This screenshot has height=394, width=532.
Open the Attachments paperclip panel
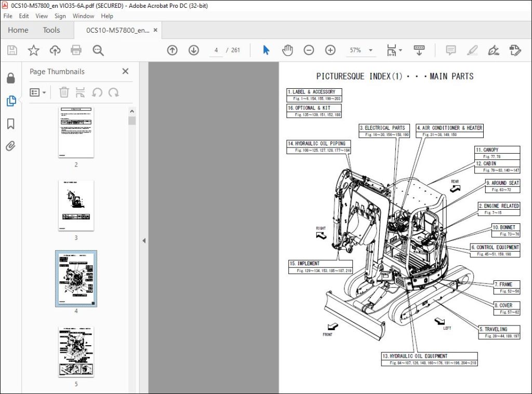coord(11,146)
